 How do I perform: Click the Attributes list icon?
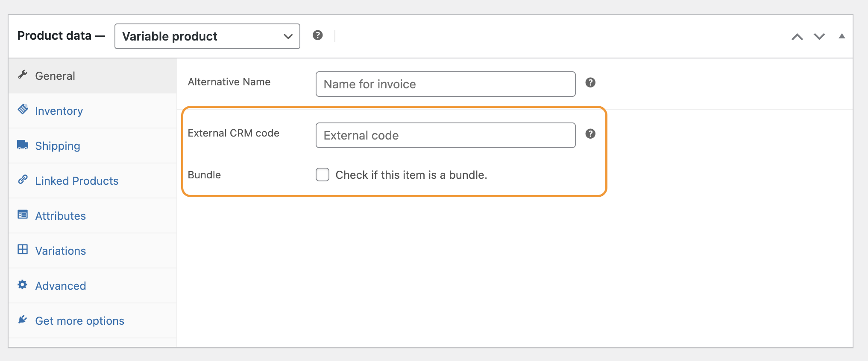(x=23, y=214)
